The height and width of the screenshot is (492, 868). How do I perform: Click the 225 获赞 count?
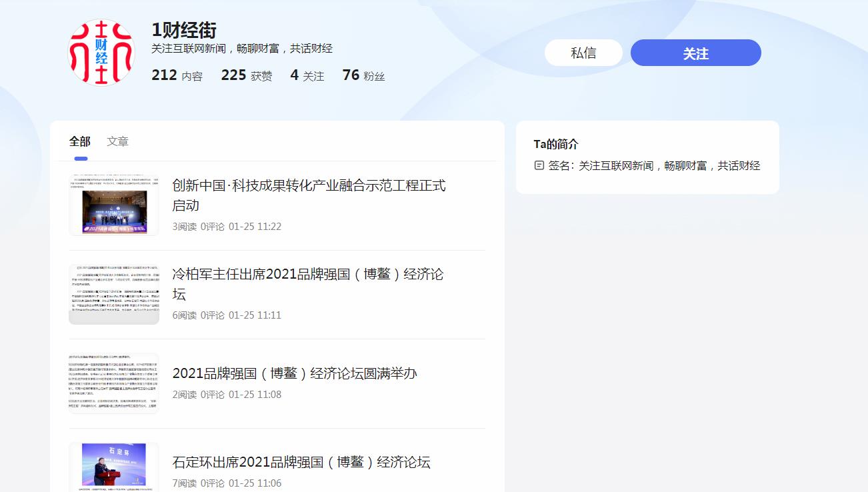click(x=247, y=75)
